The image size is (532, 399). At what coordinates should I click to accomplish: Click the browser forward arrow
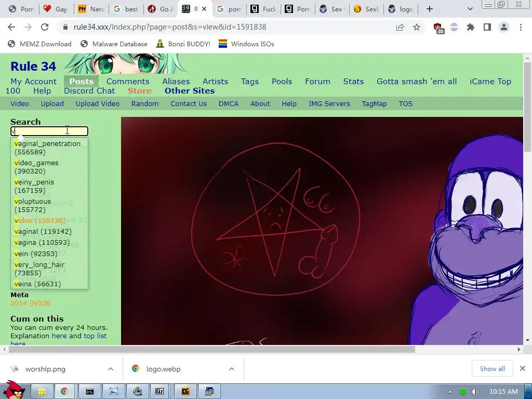(x=28, y=27)
